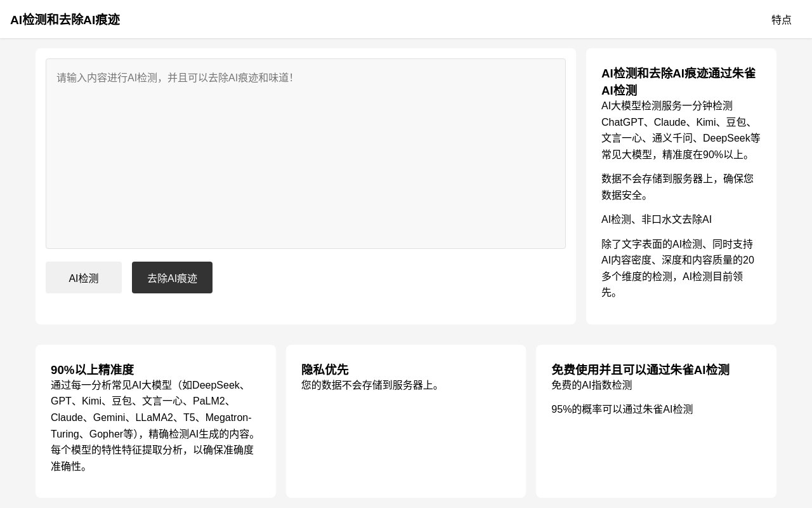Screen dimensions: 812x508
Task: Click the paragraph mentioning 20多个维度的检测
Action: coord(678,268)
